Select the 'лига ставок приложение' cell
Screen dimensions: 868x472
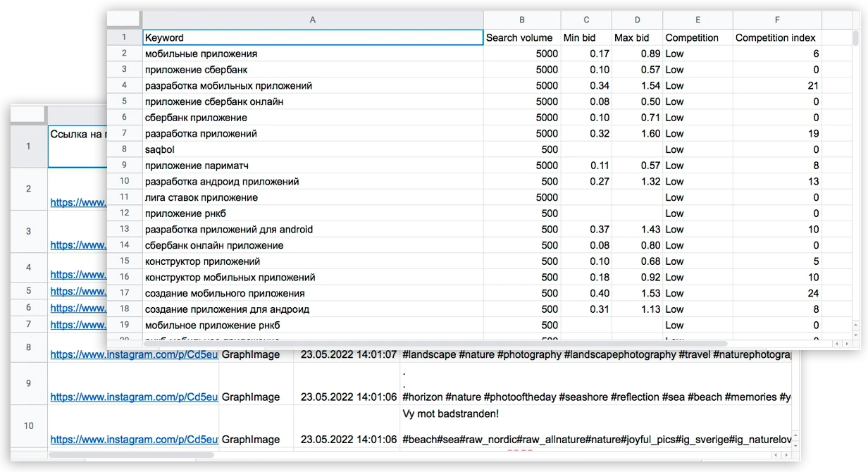pos(313,198)
